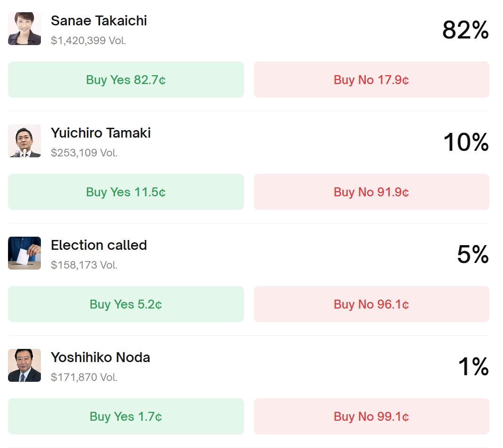
Task: Open the Sanae Takaichi market name
Action: tap(99, 21)
